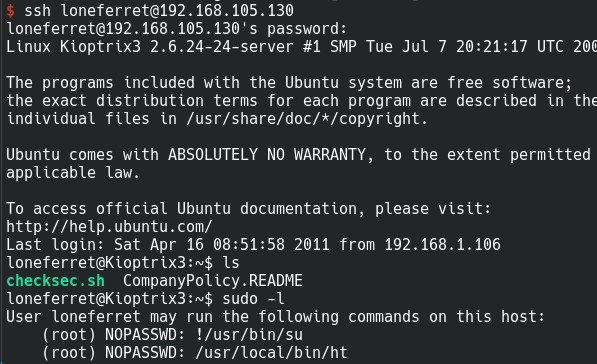The width and height of the screenshot is (597, 364).
Task: Click the User loneferret may run line
Action: point(276,317)
